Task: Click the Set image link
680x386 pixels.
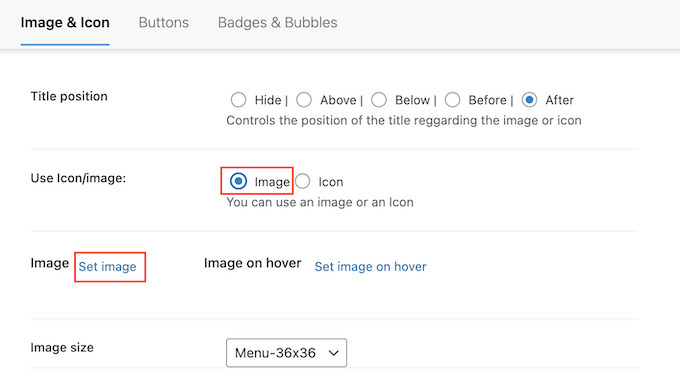Action: point(107,267)
